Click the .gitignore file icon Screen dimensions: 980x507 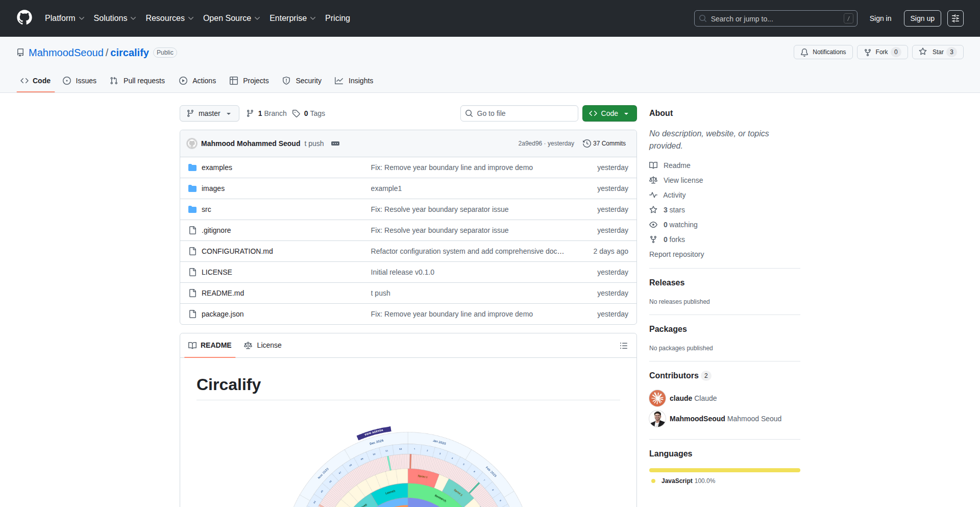(x=192, y=230)
